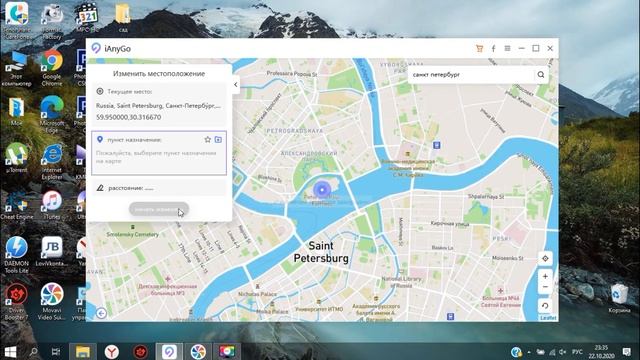The image size is (640, 360).
Task: Click the distance measurement icon
Action: [100, 188]
